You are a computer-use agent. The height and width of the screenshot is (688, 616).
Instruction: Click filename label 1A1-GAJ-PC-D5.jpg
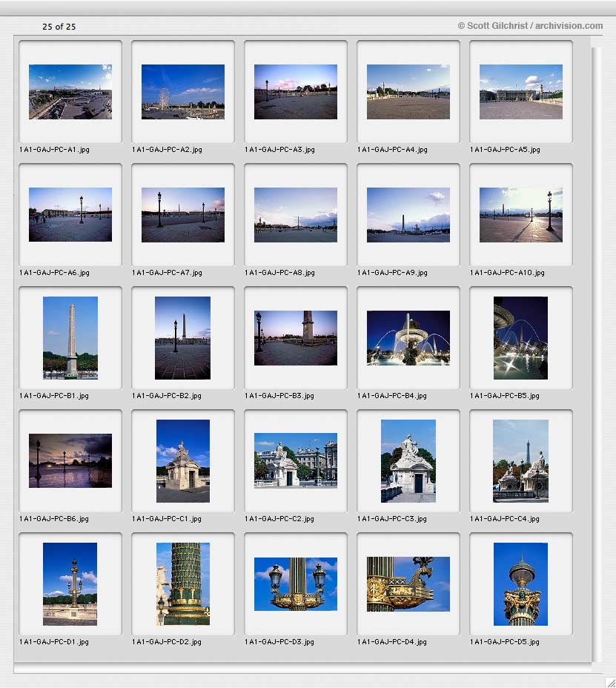point(505,642)
